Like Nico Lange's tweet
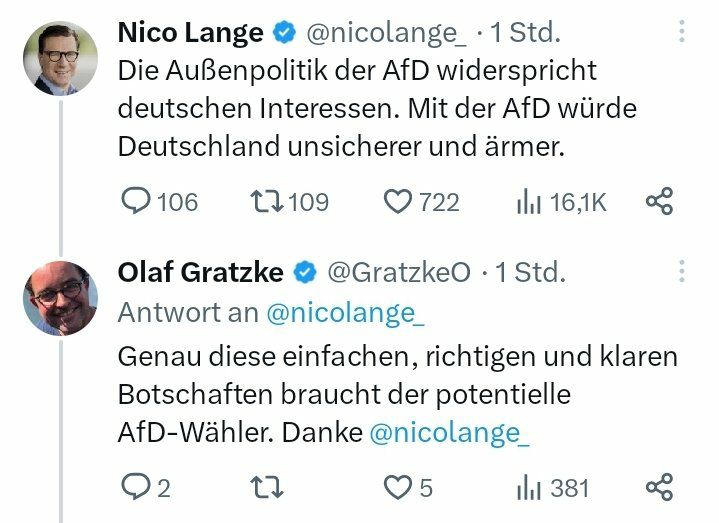The height and width of the screenshot is (523, 719). [398, 202]
